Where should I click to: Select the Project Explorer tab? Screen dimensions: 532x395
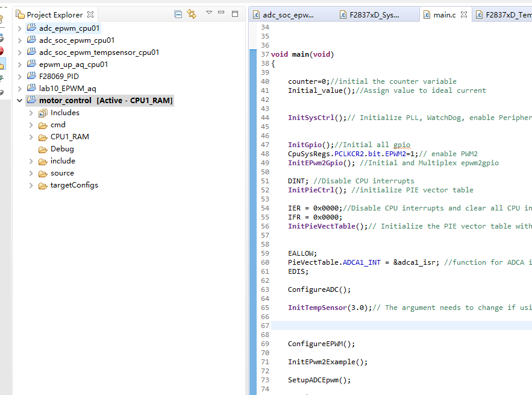[55, 14]
